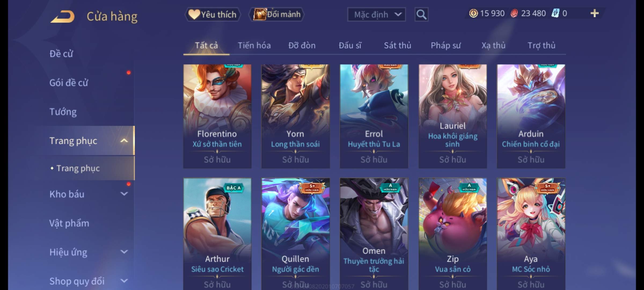Screen dimensions: 644x290
Task: Open Gói đề cử in sidebar
Action: coord(69,83)
